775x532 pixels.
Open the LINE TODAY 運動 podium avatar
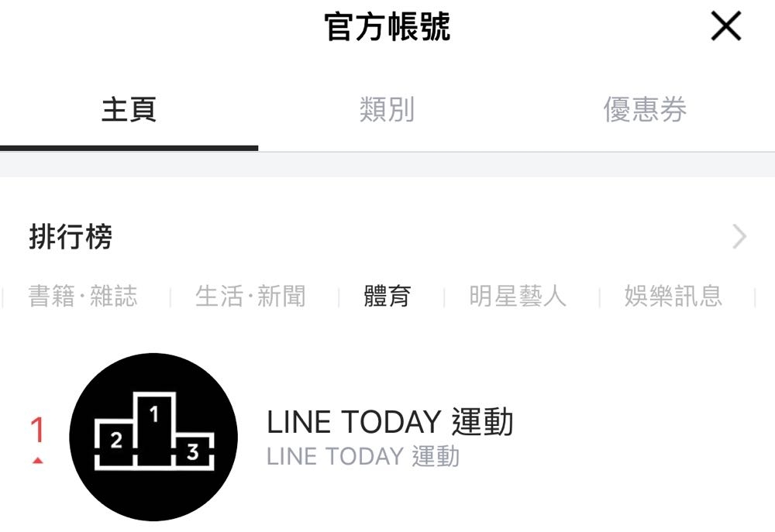pyautogui.click(x=153, y=437)
